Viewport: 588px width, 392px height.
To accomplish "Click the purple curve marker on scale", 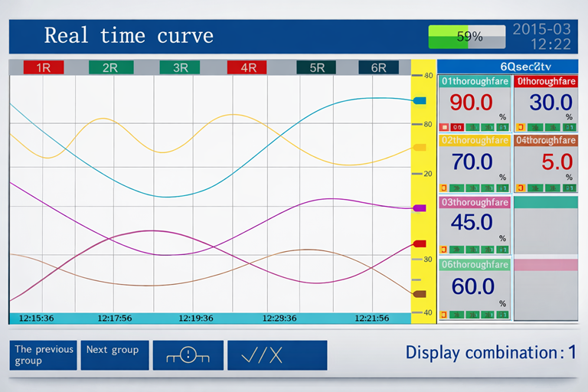I will (419, 207).
